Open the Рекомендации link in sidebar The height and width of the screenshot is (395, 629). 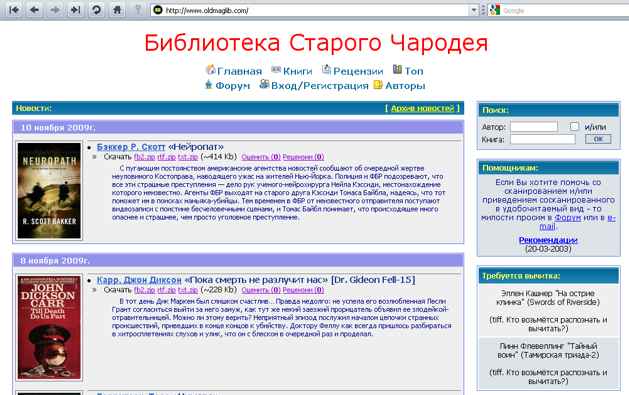pos(548,240)
